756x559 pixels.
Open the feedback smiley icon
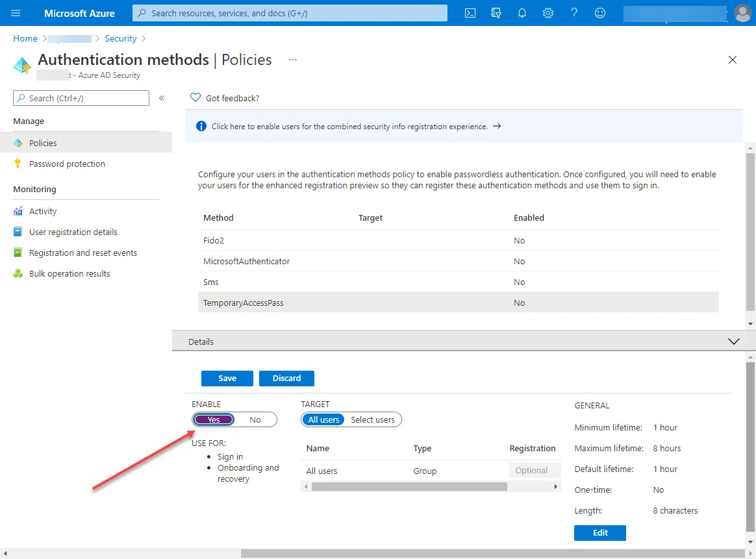click(x=599, y=13)
